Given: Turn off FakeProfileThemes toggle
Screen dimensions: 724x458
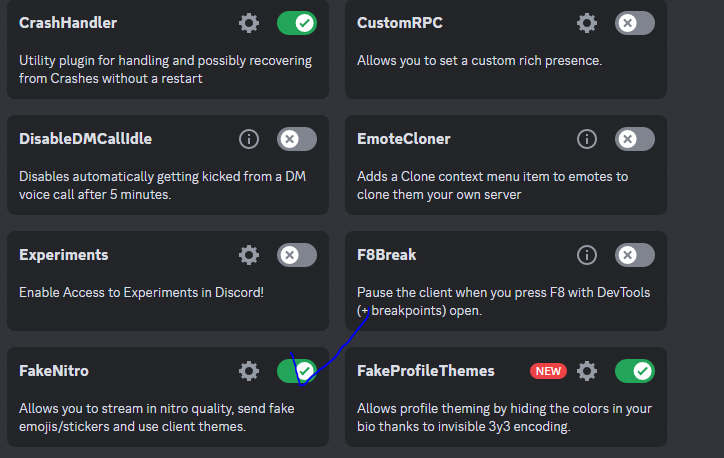Looking at the screenshot, I should 634,371.
